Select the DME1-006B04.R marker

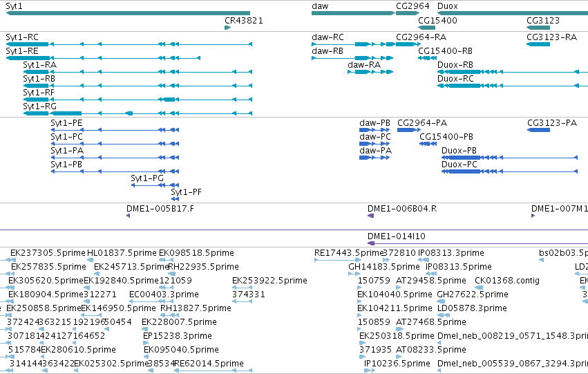[370, 216]
